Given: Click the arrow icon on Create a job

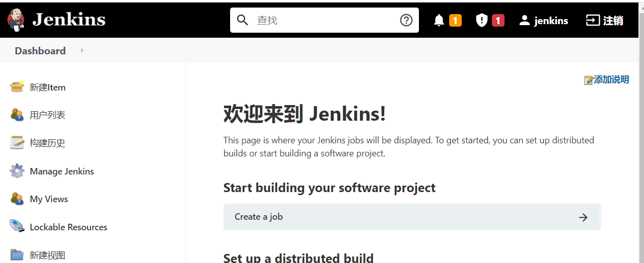Looking at the screenshot, I should (583, 217).
